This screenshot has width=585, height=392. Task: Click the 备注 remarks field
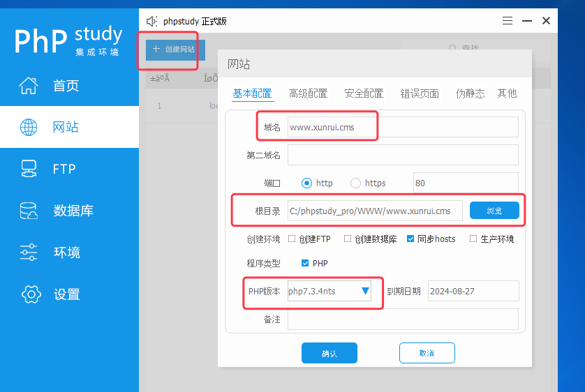(x=403, y=319)
